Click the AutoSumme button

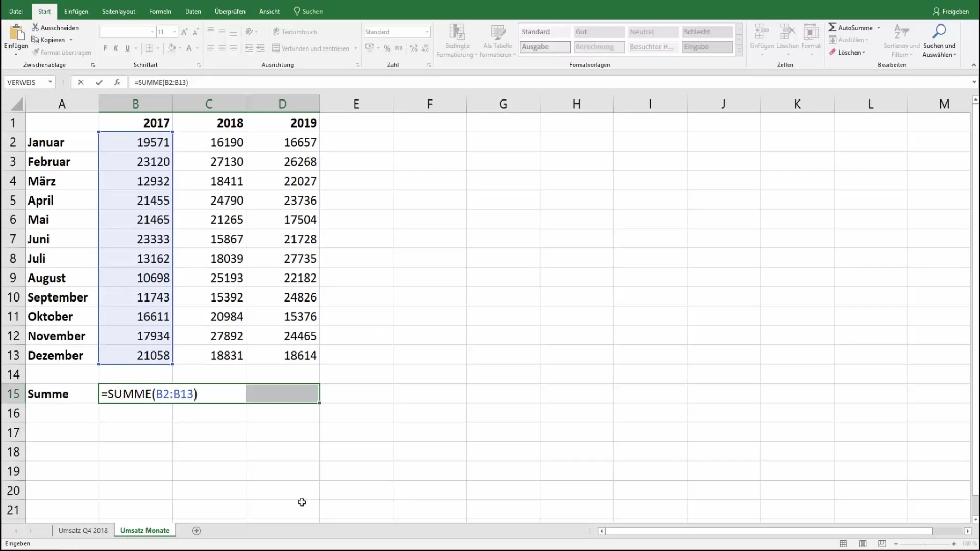[850, 28]
